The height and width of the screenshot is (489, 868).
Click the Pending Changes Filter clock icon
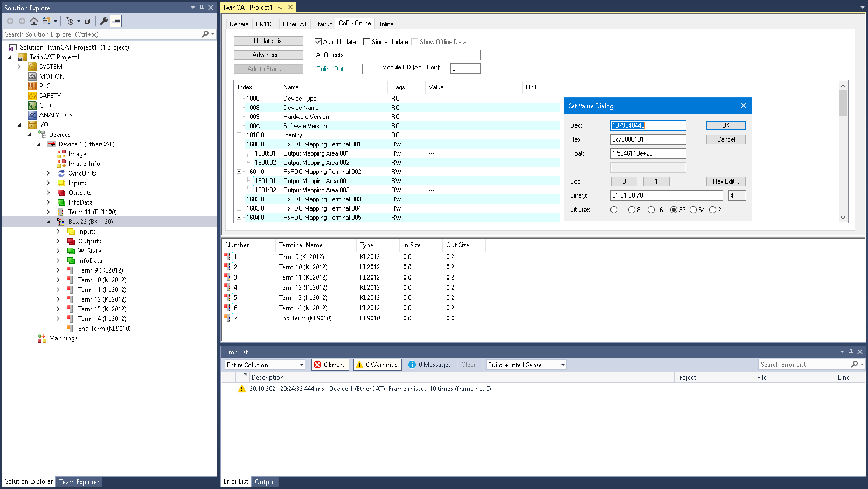[70, 21]
